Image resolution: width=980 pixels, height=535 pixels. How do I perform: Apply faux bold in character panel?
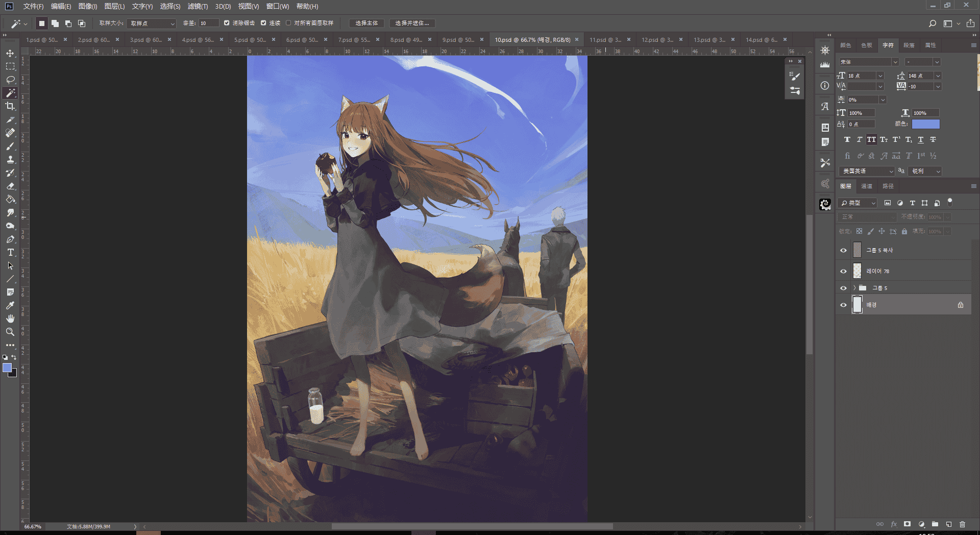pyautogui.click(x=847, y=140)
